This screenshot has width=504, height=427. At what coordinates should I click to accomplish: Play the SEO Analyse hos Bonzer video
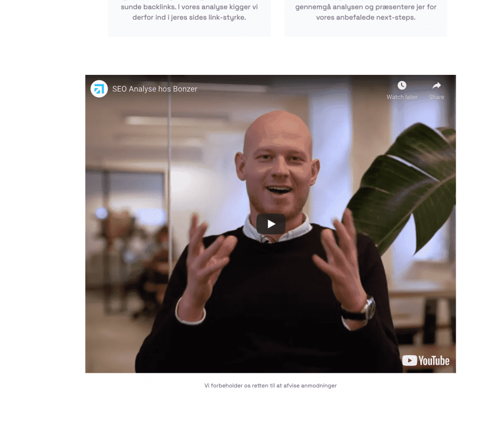271,224
